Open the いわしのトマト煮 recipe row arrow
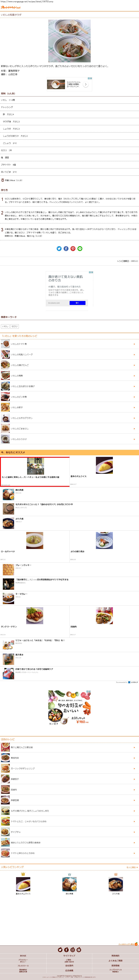The image size is (139, 980). coord(134,344)
